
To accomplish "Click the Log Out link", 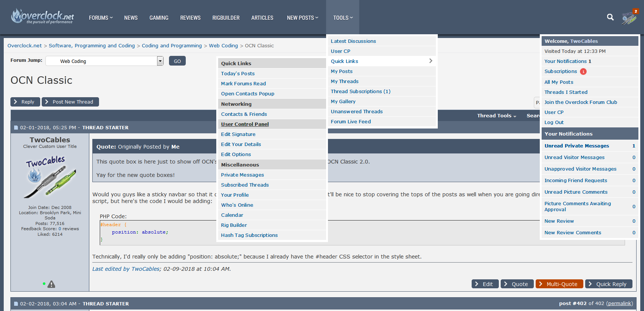I will click(x=554, y=122).
